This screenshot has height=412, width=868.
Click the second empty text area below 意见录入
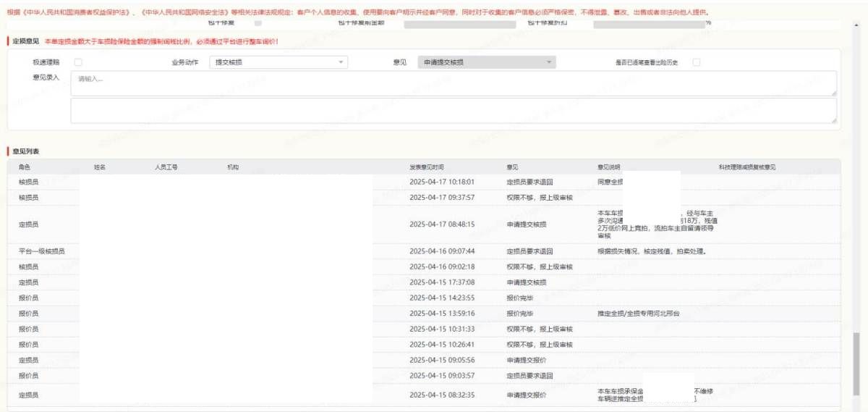[x=453, y=111]
